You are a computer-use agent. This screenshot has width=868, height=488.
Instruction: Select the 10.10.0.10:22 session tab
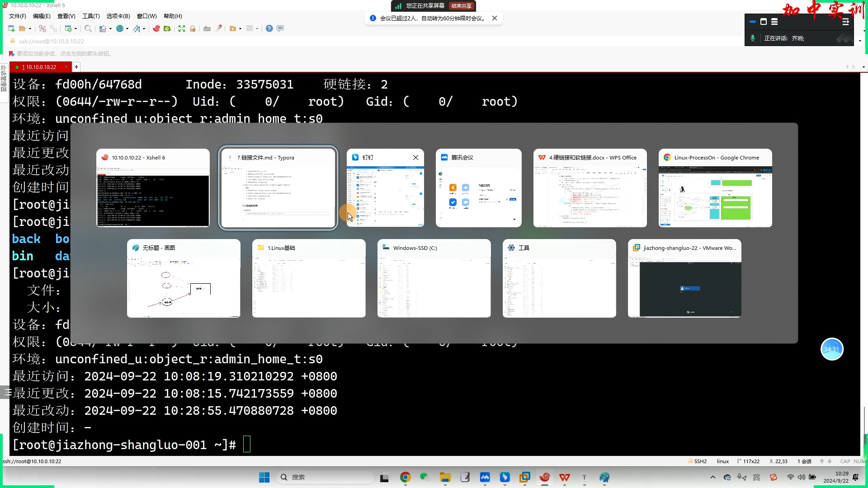point(40,67)
